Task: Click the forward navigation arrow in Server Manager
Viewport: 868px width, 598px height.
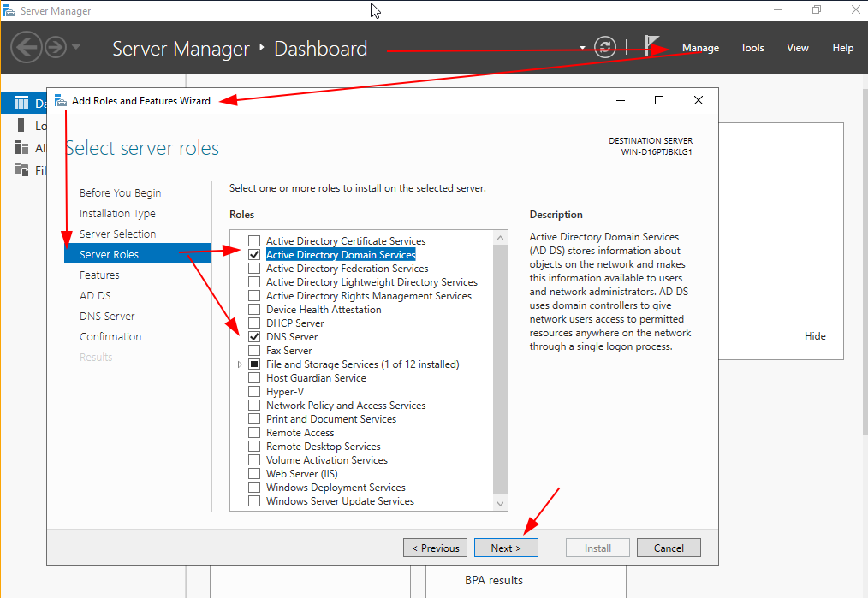Action: click(56, 48)
